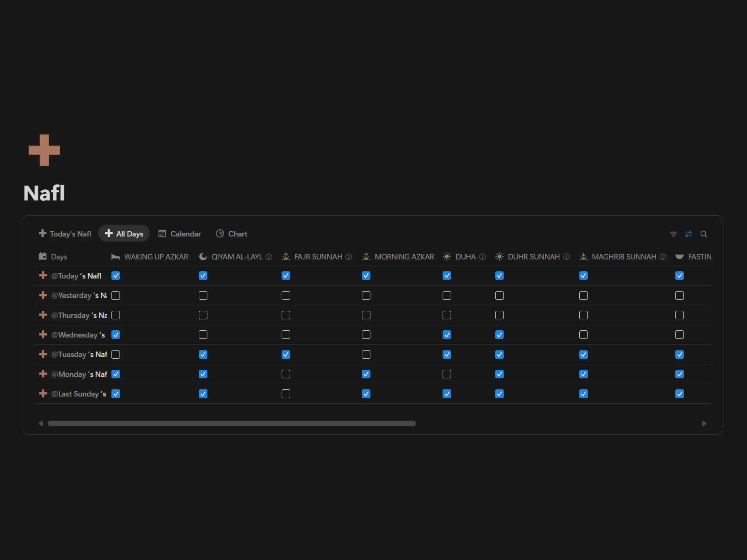Click the large Nafl page plus icon
Screen dimensions: 747x560
[44, 150]
